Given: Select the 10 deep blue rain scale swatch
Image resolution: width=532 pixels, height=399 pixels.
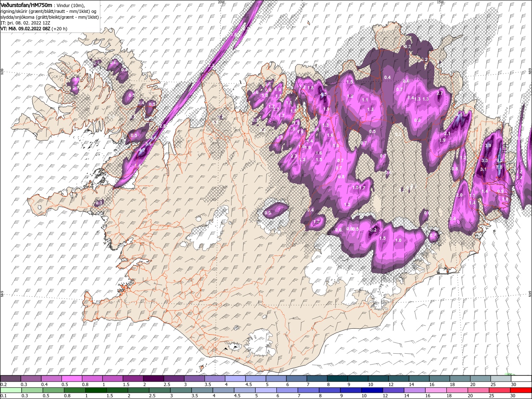Looking at the screenshot, I should point(372,390).
